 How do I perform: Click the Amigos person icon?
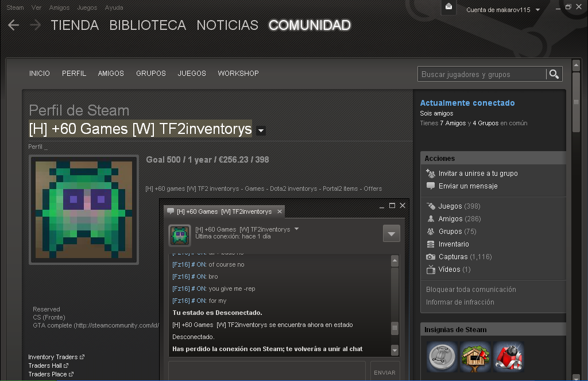(431, 219)
